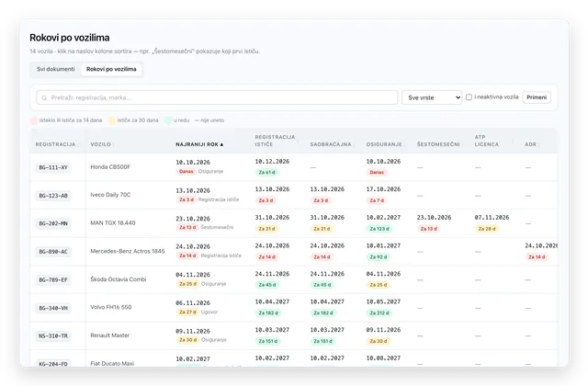
Task: Focus the registration search field
Action: 217,97
